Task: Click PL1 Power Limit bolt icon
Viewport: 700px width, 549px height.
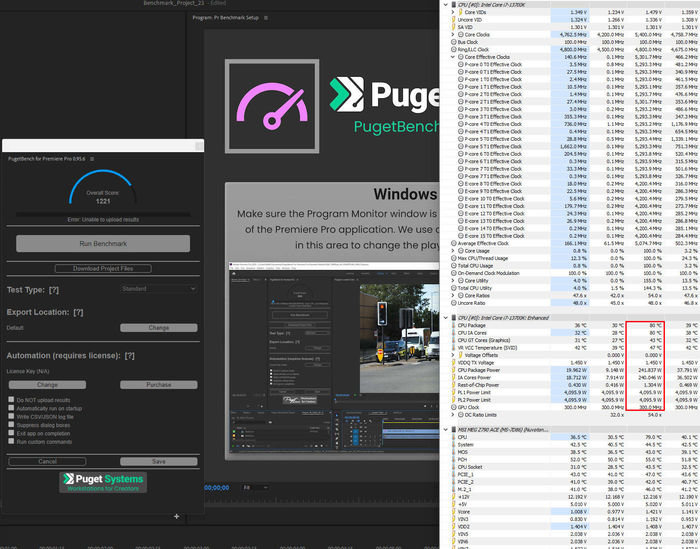Action: point(454,392)
